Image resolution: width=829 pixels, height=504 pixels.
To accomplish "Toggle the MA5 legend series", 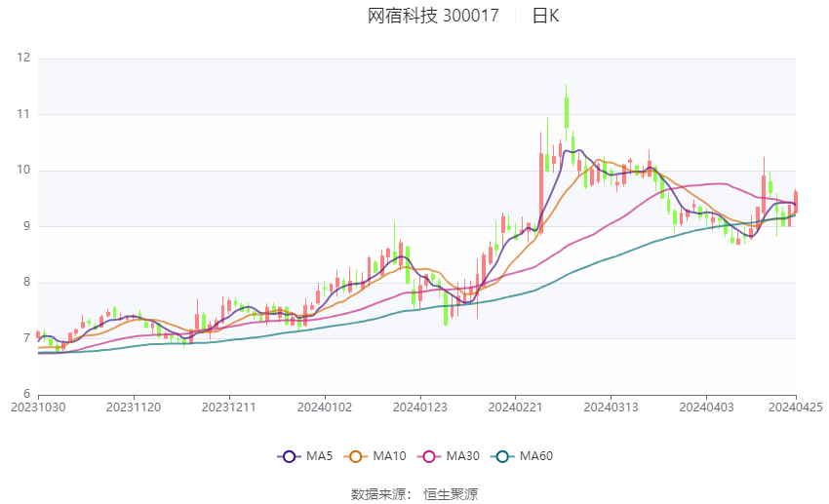I will (x=305, y=456).
